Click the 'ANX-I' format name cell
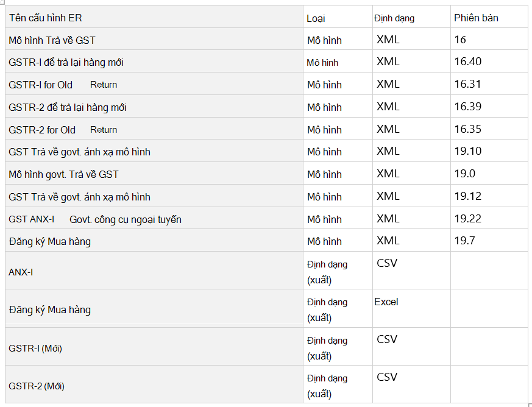This screenshot has height=407, width=532. tap(154, 271)
